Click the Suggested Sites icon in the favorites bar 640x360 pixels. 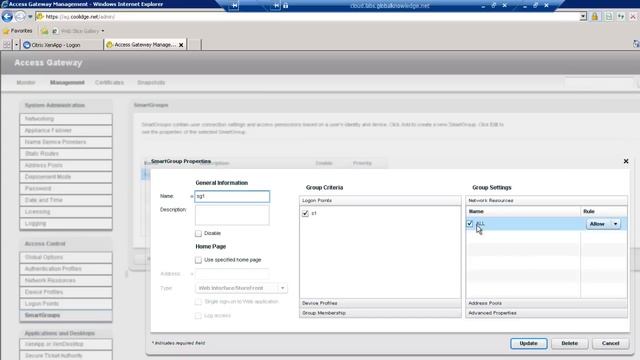pyautogui.click(x=44, y=31)
